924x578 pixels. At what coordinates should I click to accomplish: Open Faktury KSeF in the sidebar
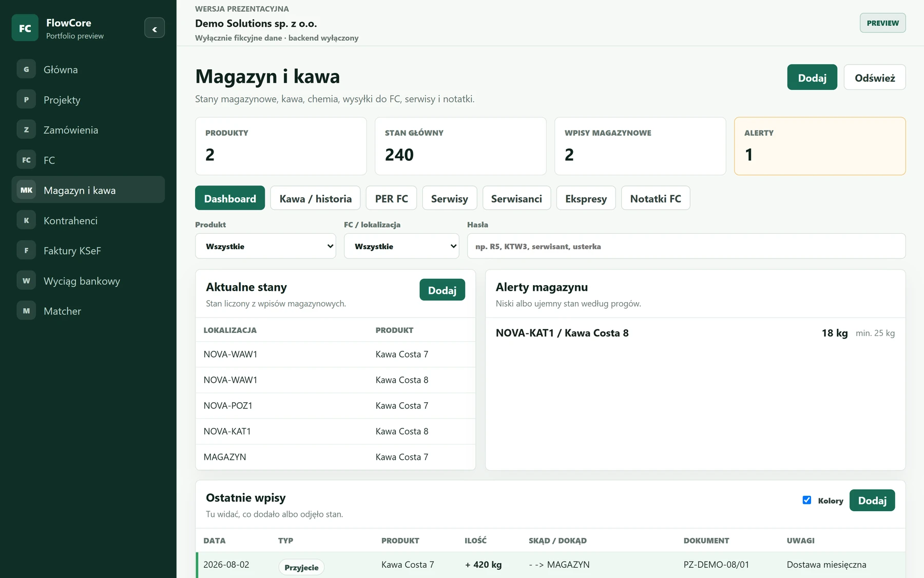point(88,251)
